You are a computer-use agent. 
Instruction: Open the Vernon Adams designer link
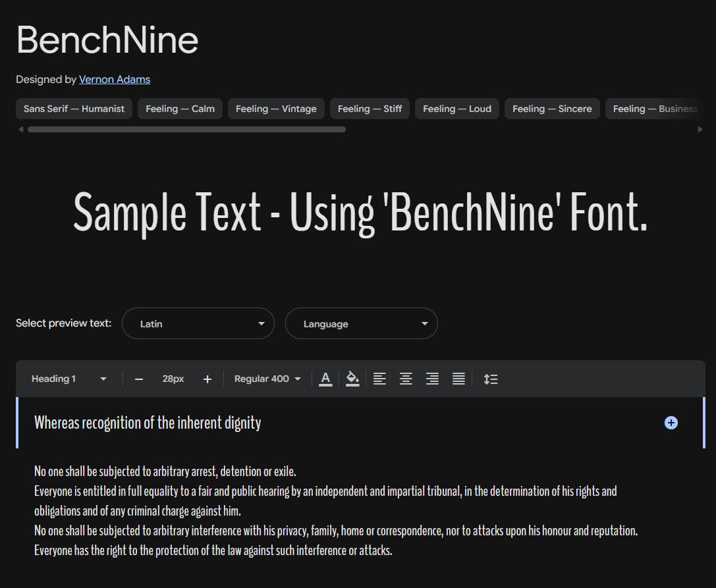pyautogui.click(x=115, y=80)
